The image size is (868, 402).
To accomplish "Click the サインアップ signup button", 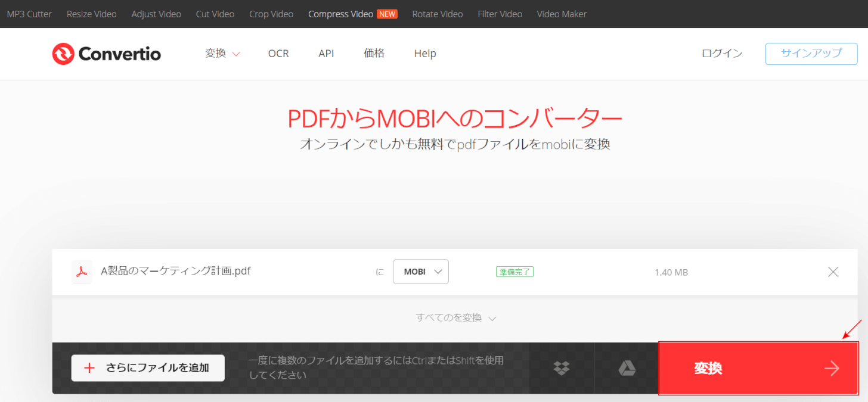I will (x=811, y=54).
